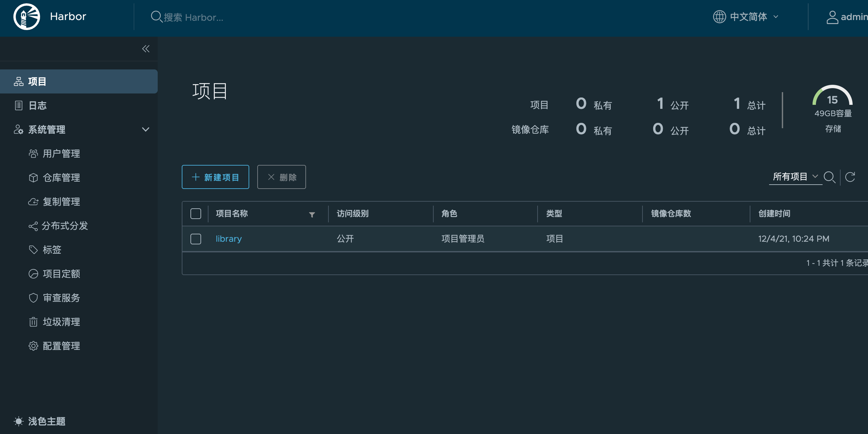This screenshot has width=868, height=434.
Task: Open the filter icon in 项目名称 column
Action: 312,214
